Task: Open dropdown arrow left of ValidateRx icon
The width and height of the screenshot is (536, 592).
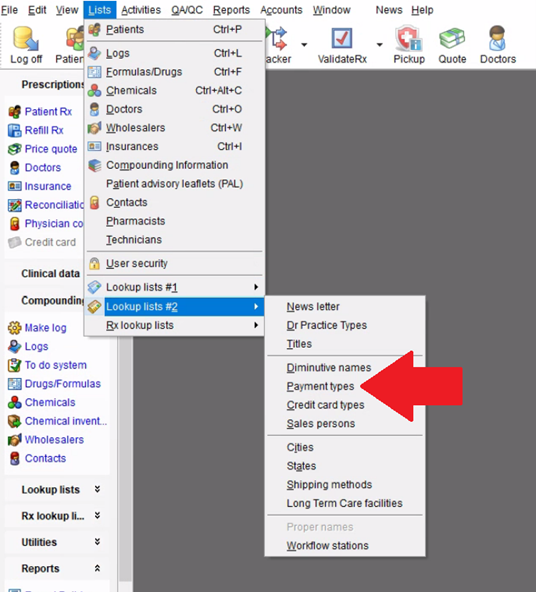Action: tap(304, 45)
